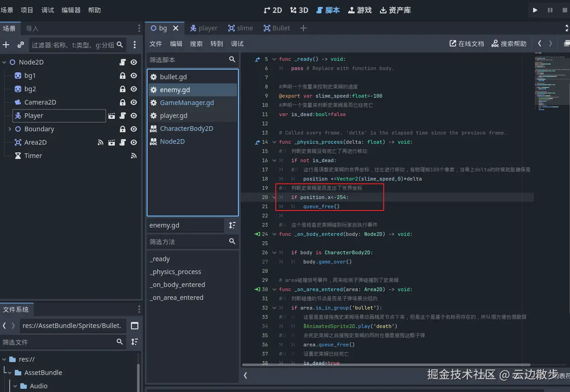Click the search icon in script filter
This screenshot has width=570, height=392.
[232, 59]
